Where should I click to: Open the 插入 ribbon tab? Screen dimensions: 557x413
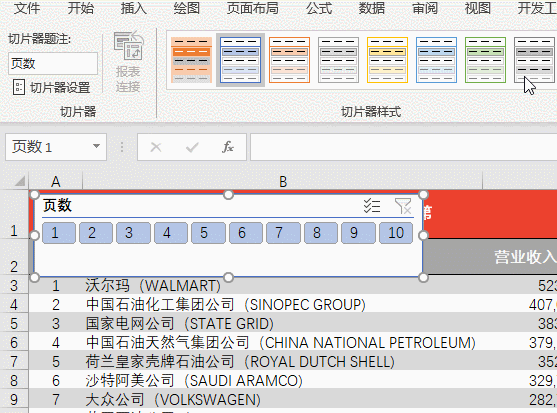point(134,8)
